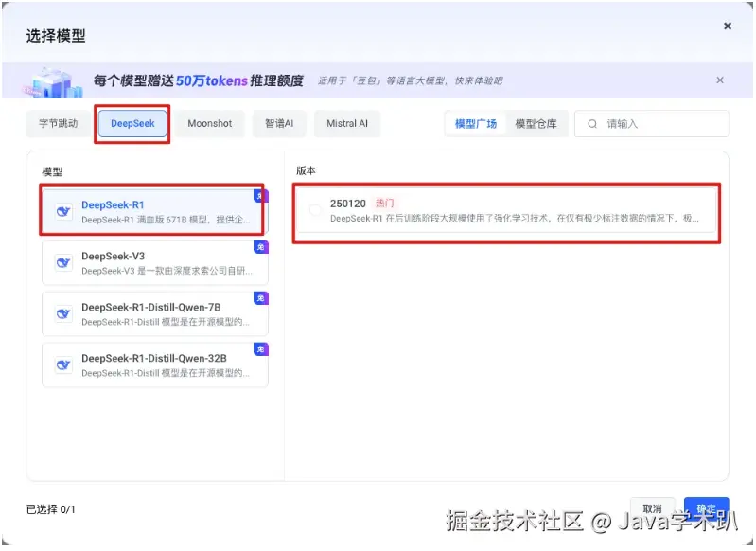Click the 取消 button

652,508
